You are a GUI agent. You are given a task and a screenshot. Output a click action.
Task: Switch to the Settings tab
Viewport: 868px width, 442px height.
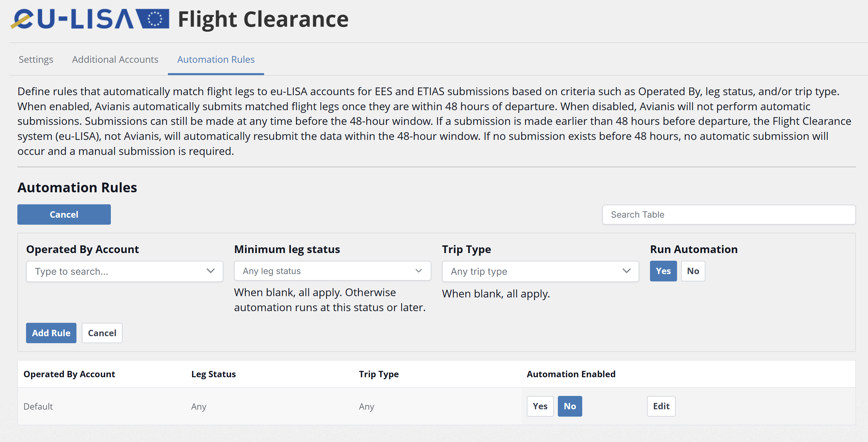[36, 59]
